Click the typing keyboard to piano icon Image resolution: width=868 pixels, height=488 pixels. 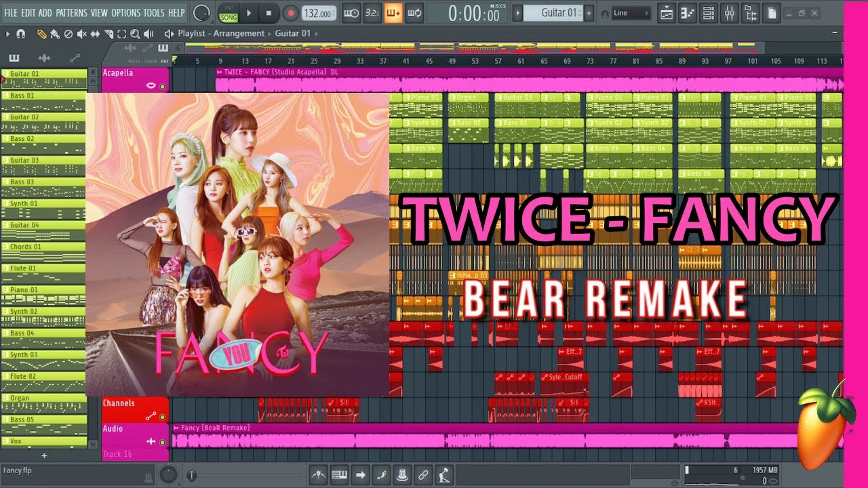click(x=339, y=474)
